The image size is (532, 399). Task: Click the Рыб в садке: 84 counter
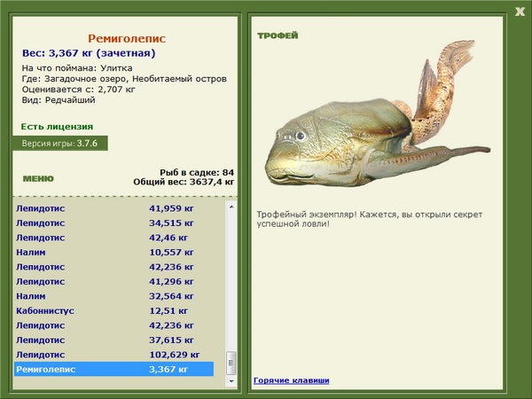point(197,172)
